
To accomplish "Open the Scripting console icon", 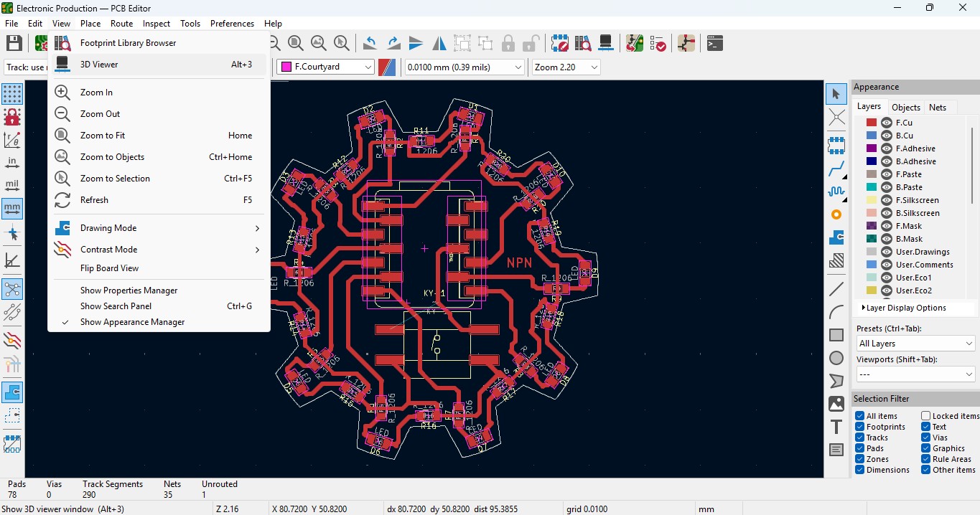I will tap(714, 43).
